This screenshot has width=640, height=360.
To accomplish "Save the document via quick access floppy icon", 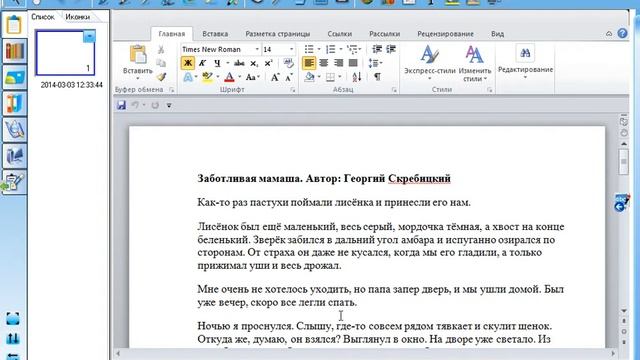I will (x=121, y=105).
